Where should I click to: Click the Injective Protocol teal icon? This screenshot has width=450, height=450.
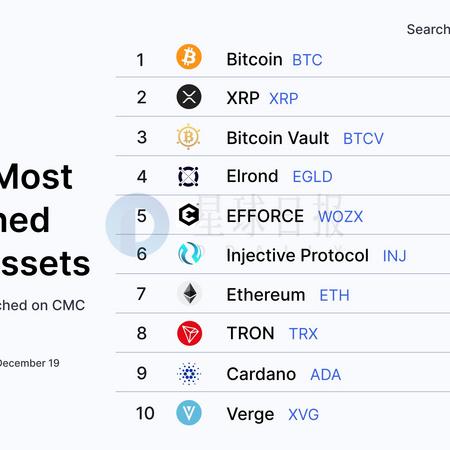[x=189, y=253]
